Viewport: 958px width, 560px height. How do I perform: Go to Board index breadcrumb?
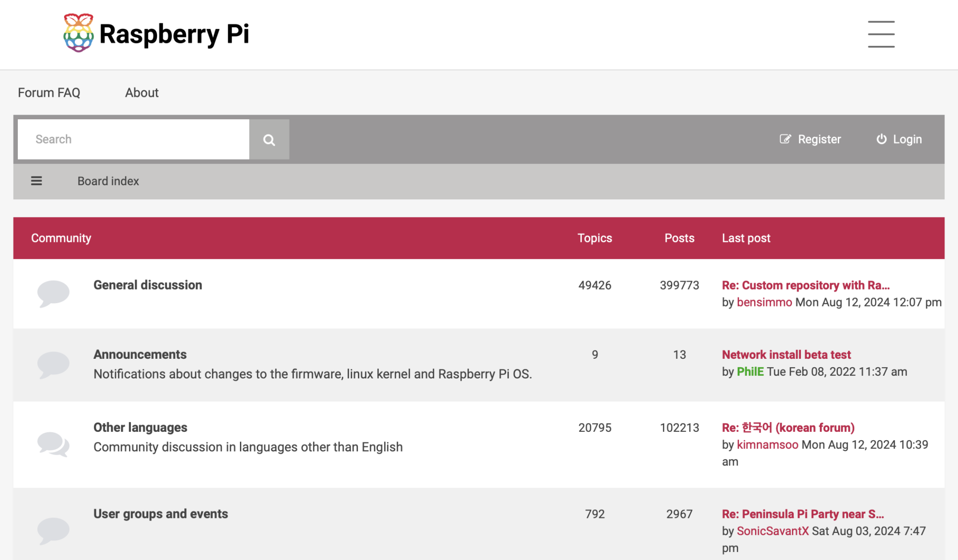coord(108,181)
